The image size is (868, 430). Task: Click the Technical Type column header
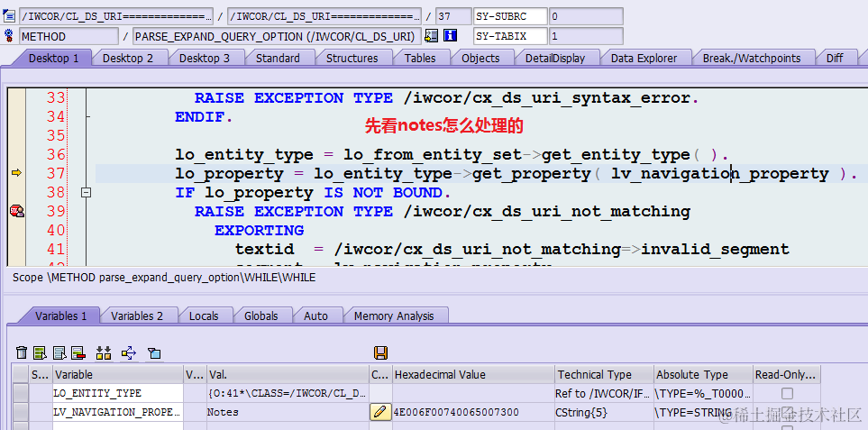pos(604,375)
